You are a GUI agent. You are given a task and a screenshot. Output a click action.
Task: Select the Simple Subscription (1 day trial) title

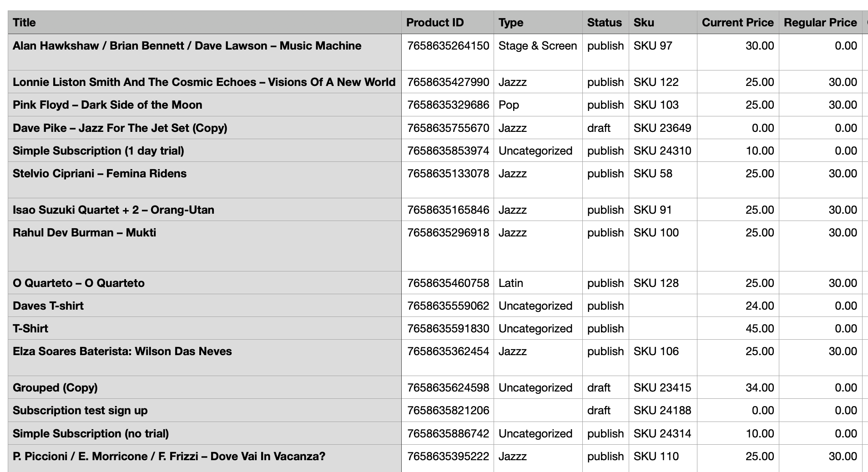98,151
